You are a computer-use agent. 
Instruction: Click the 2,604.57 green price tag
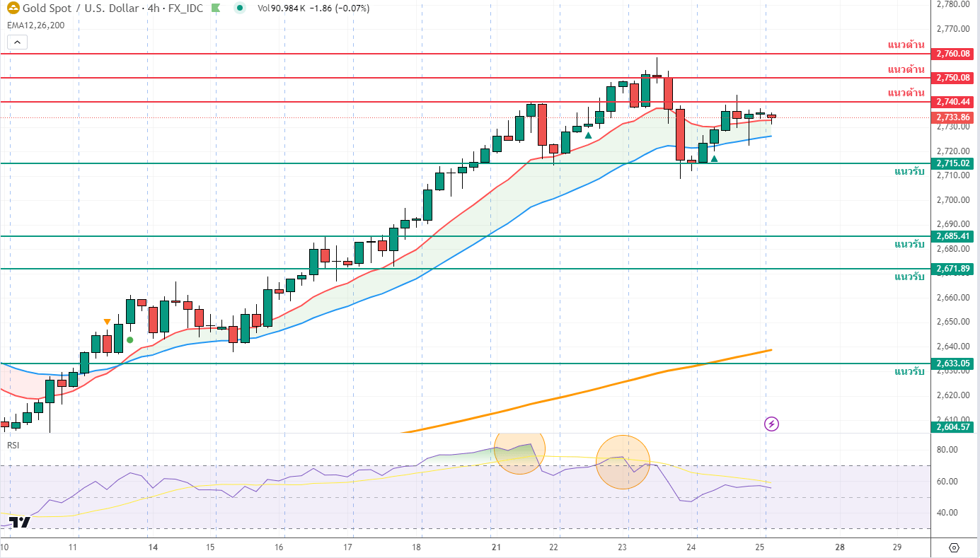952,425
